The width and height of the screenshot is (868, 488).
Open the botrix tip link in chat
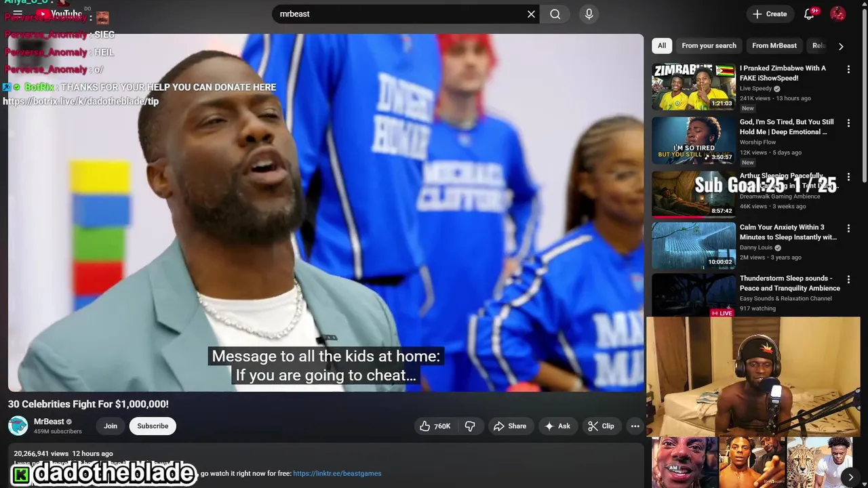point(81,102)
